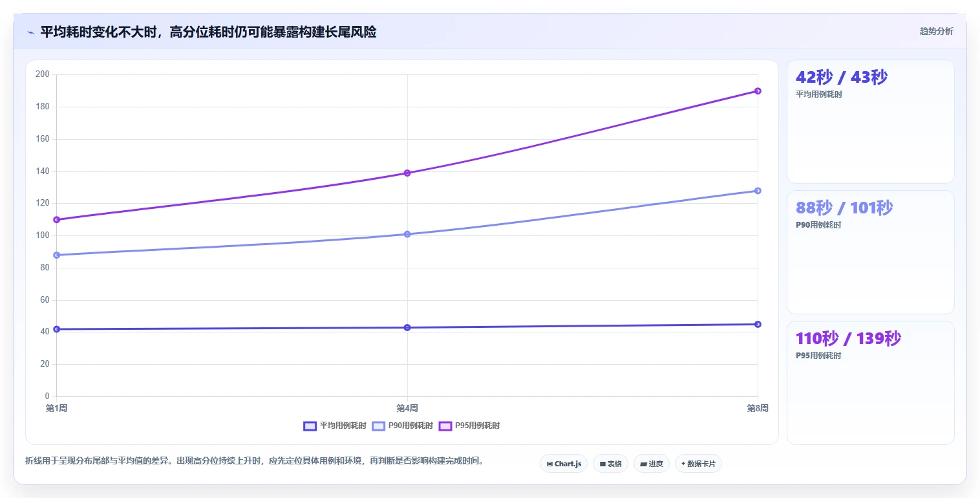Image resolution: width=980 pixels, height=498 pixels.
Task: Click the 趋势分析 label in header
Action: 936,31
